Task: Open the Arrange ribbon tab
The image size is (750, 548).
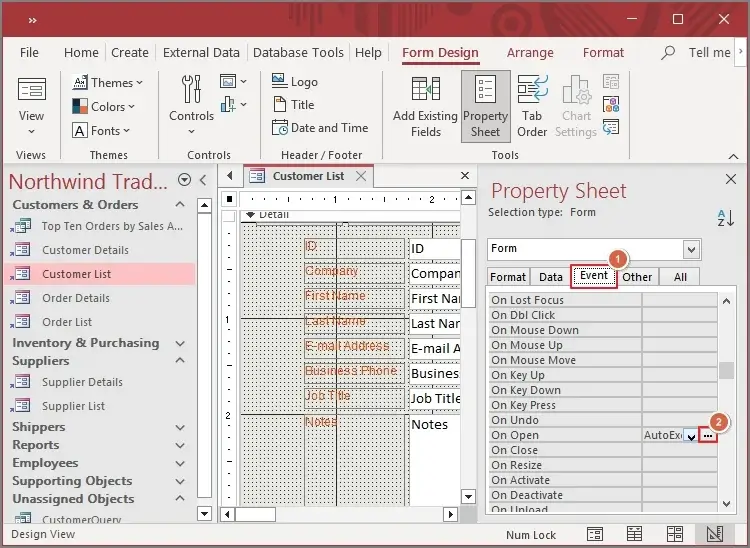Action: 530,53
